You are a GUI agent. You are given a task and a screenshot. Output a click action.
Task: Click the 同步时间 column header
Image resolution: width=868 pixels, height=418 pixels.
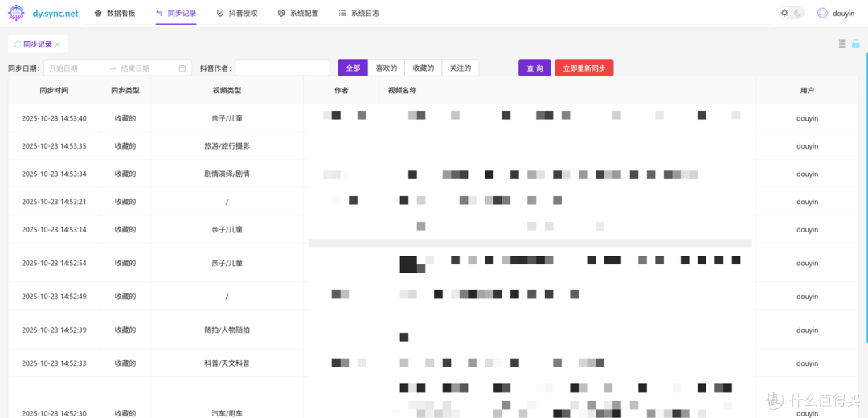[x=54, y=90]
